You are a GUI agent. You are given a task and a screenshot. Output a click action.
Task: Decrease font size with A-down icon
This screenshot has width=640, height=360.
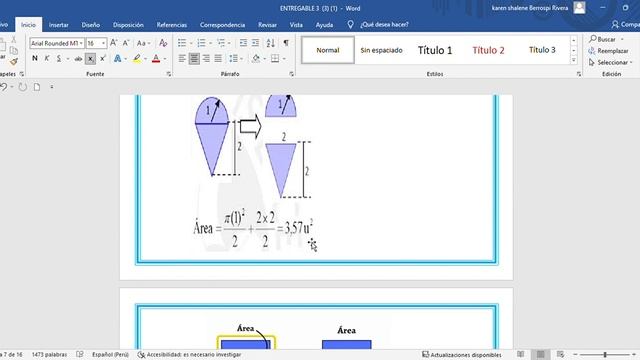[126, 43]
